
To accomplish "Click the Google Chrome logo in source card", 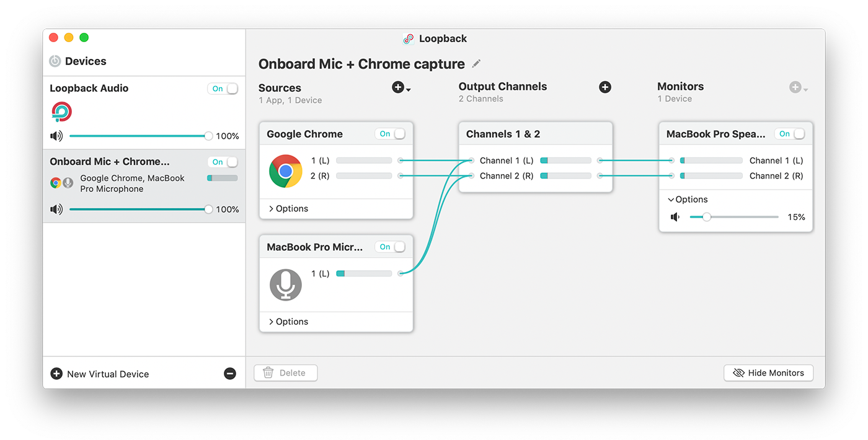I will 286,171.
